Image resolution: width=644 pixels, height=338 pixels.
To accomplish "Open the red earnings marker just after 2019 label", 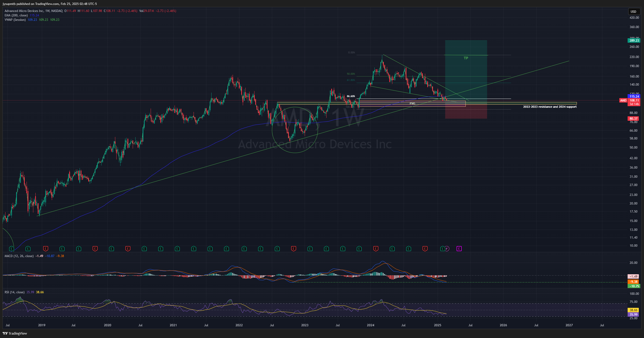I will [46, 249].
